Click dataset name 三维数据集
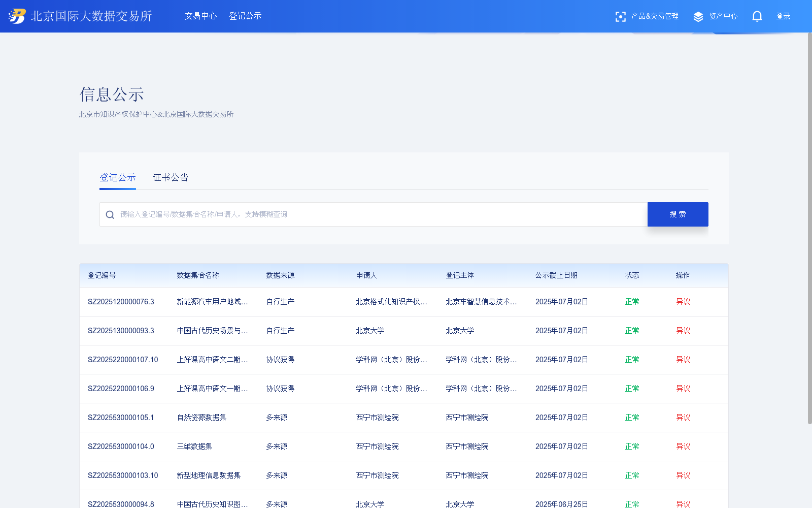 (194, 447)
